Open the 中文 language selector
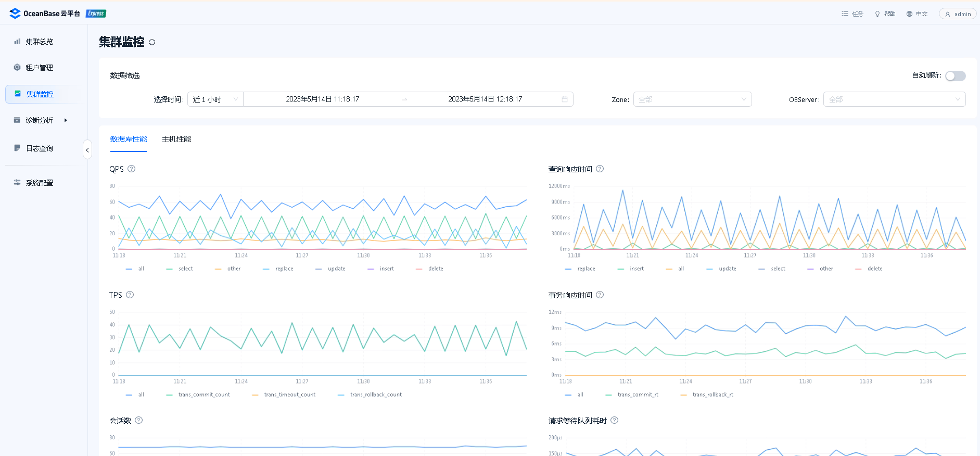This screenshot has width=980, height=456. [917, 14]
